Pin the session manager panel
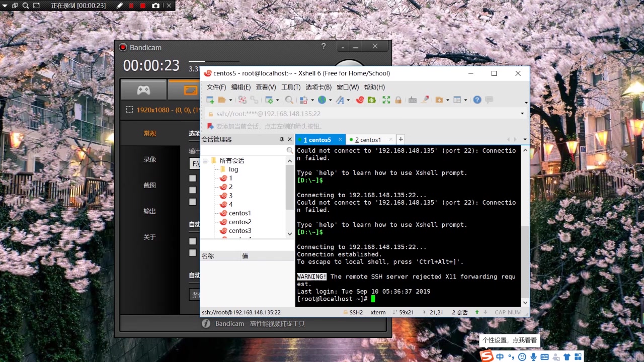 pyautogui.click(x=282, y=139)
